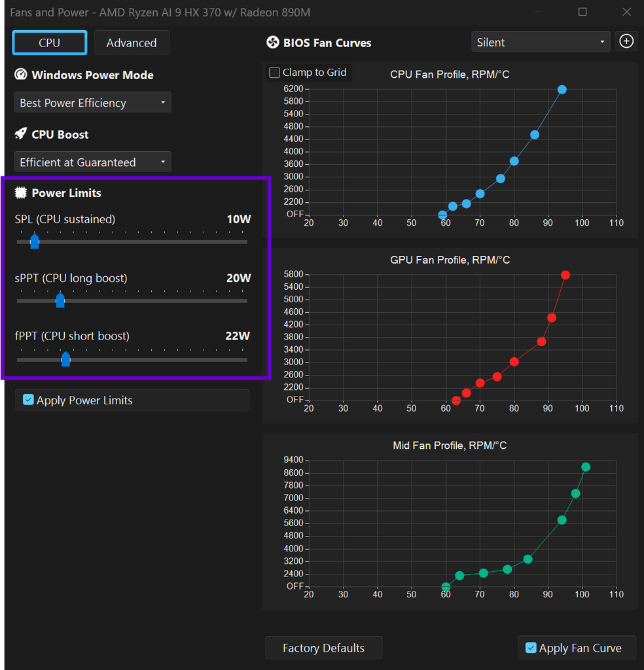Image resolution: width=644 pixels, height=670 pixels.
Task: Enable the Clamp to Grid checkbox
Action: pyautogui.click(x=274, y=73)
